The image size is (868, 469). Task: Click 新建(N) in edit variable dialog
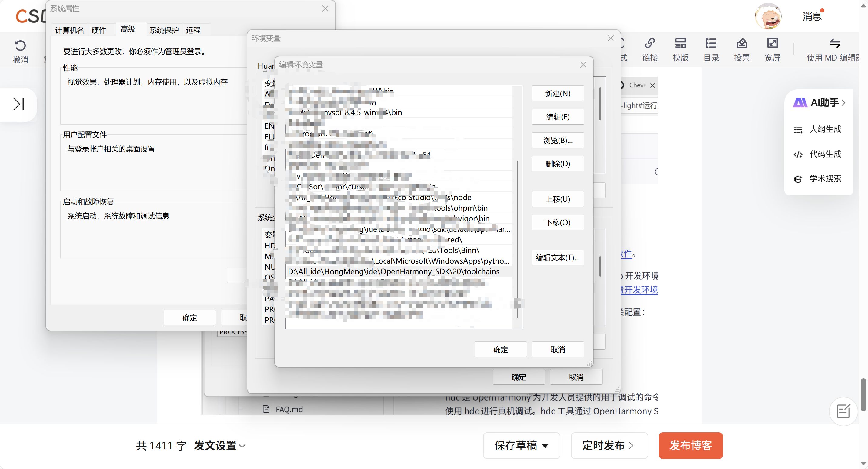pyautogui.click(x=558, y=93)
